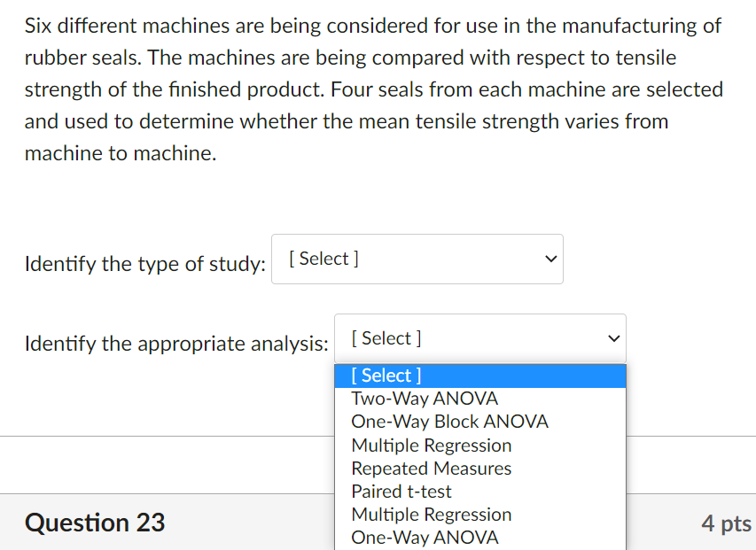The image size is (756, 550).
Task: Choose "Paired t-test" from the options
Action: click(x=401, y=491)
